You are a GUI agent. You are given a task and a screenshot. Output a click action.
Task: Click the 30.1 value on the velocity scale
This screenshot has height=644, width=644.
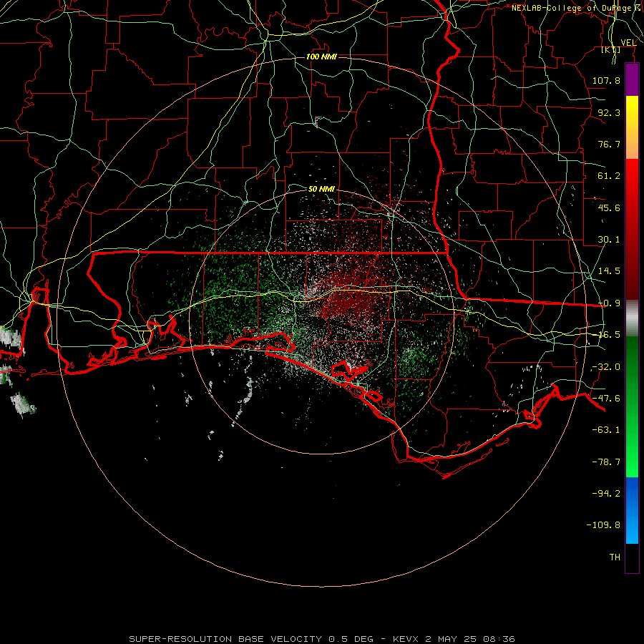[609, 240]
